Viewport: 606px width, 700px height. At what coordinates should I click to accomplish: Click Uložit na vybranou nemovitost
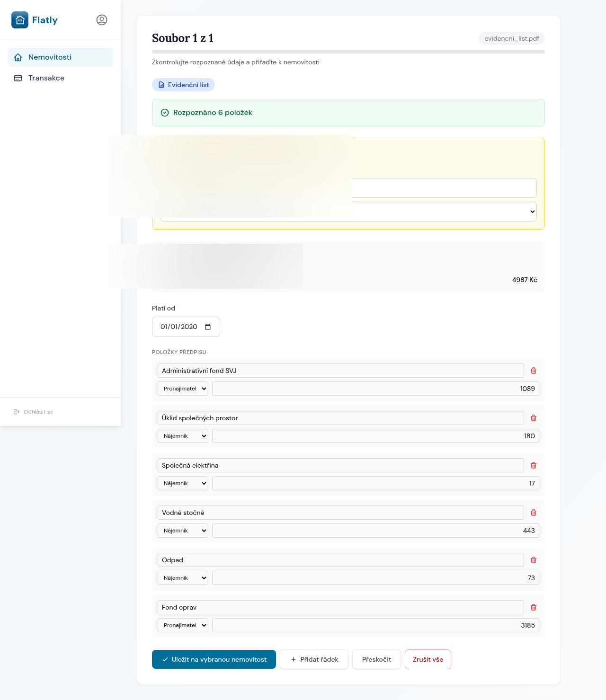point(214,659)
